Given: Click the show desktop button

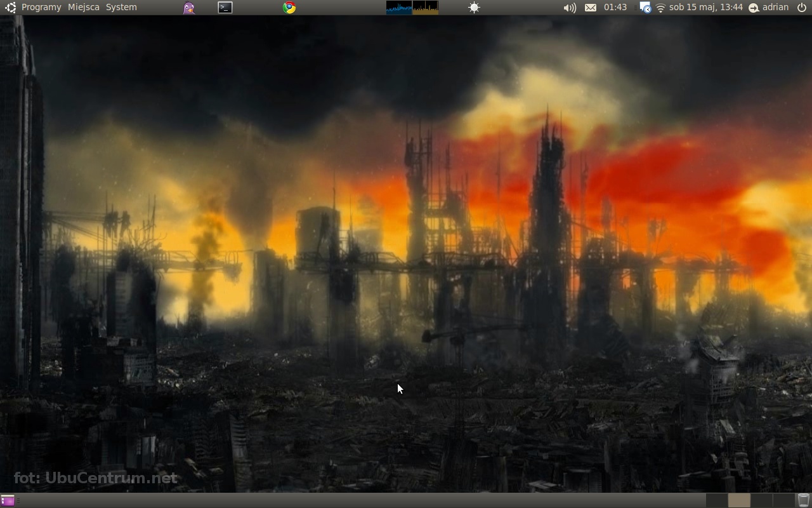Looking at the screenshot, I should pyautogui.click(x=8, y=500).
